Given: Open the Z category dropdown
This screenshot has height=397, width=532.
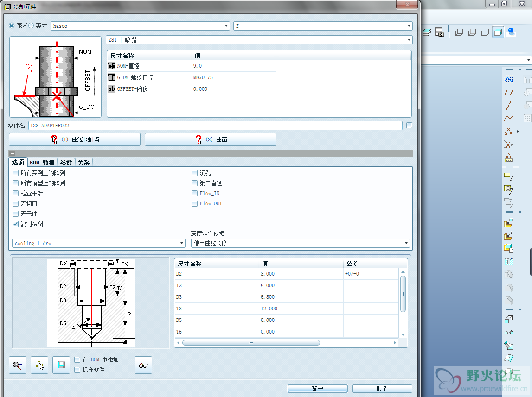Looking at the screenshot, I should pyautogui.click(x=323, y=26).
